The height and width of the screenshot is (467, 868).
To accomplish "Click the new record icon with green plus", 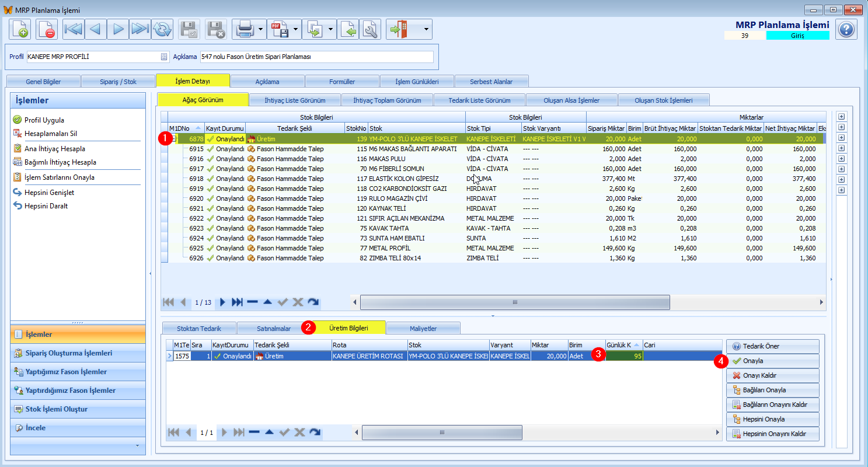I will pos(20,29).
